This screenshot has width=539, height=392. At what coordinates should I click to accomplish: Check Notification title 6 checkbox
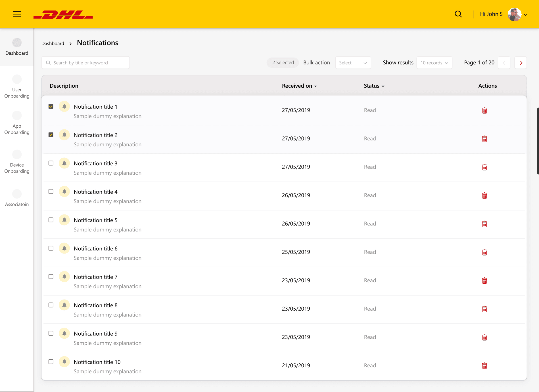[x=51, y=248]
